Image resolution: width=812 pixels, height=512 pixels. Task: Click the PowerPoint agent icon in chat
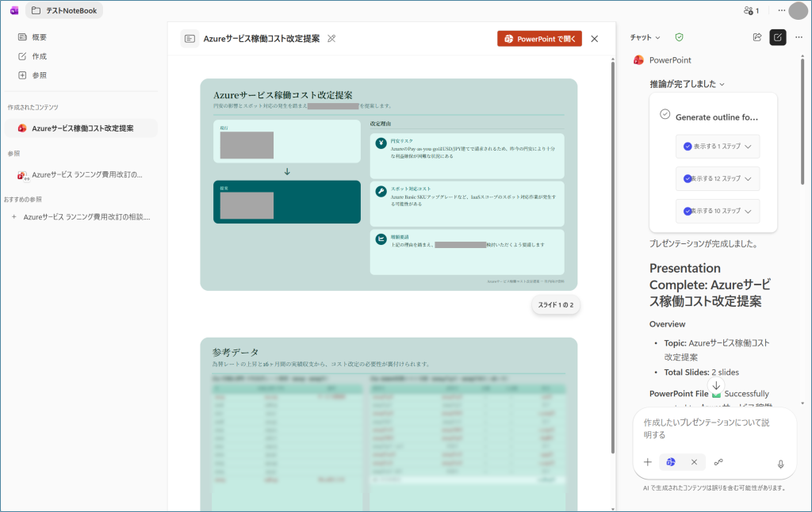tap(638, 60)
